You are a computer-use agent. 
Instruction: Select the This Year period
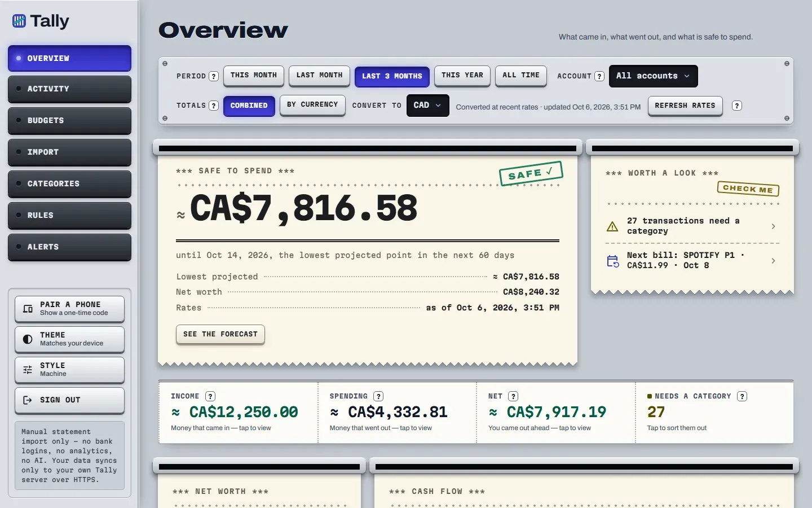(x=462, y=76)
